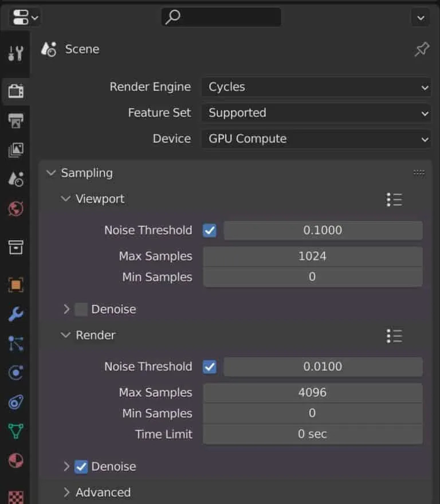Disable Render Noise Threshold checkbox
Viewport: 440px width, 504px height.
(210, 367)
